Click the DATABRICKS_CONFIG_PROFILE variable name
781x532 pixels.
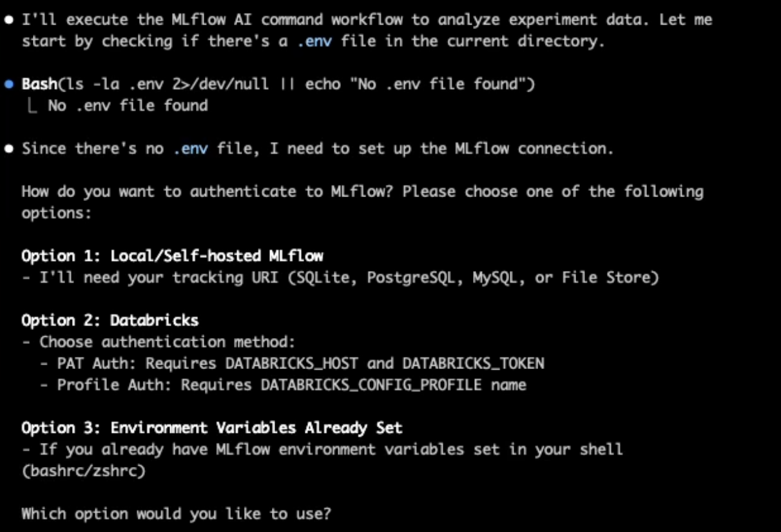pyautogui.click(x=371, y=385)
